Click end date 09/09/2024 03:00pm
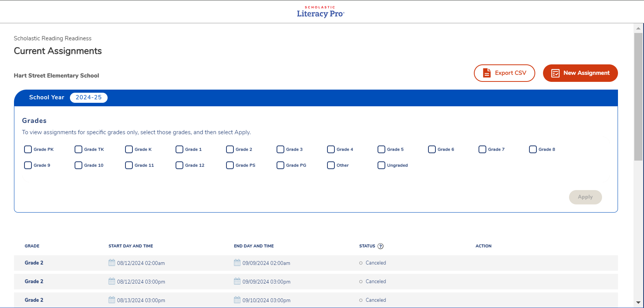Screen dimensions: 644x308 (x=266, y=282)
